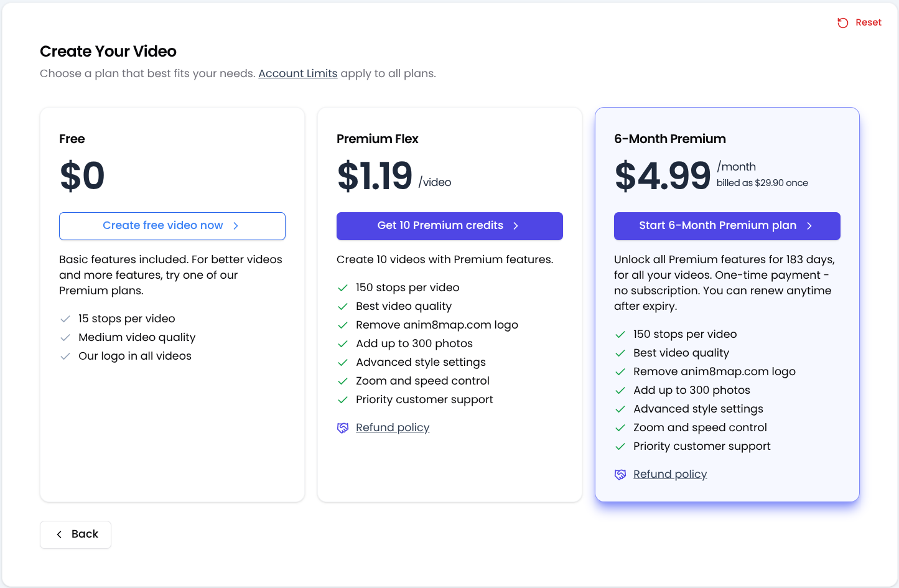
Task: Click arrow icon on Create free video button
Action: pos(236,226)
